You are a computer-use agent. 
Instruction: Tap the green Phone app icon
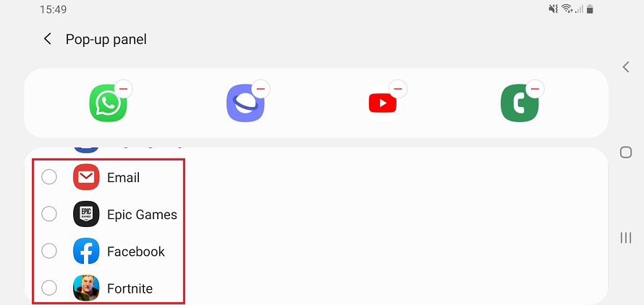[520, 103]
